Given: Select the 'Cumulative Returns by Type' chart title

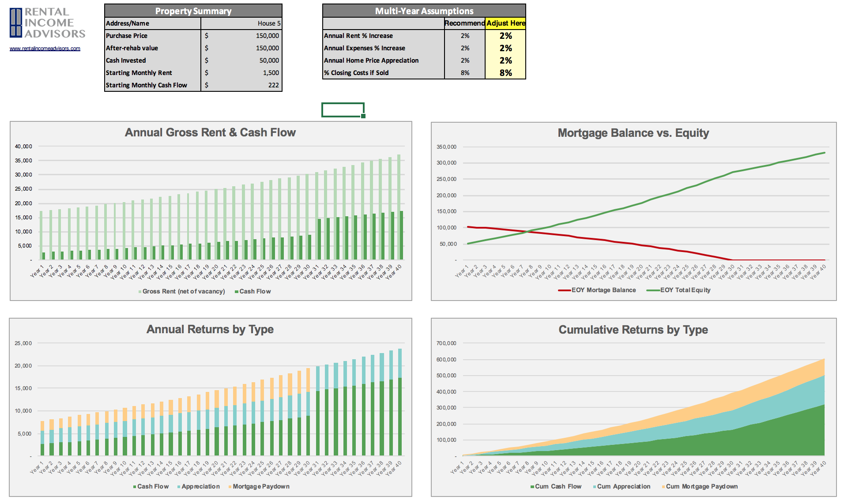Looking at the screenshot, I should point(633,330).
